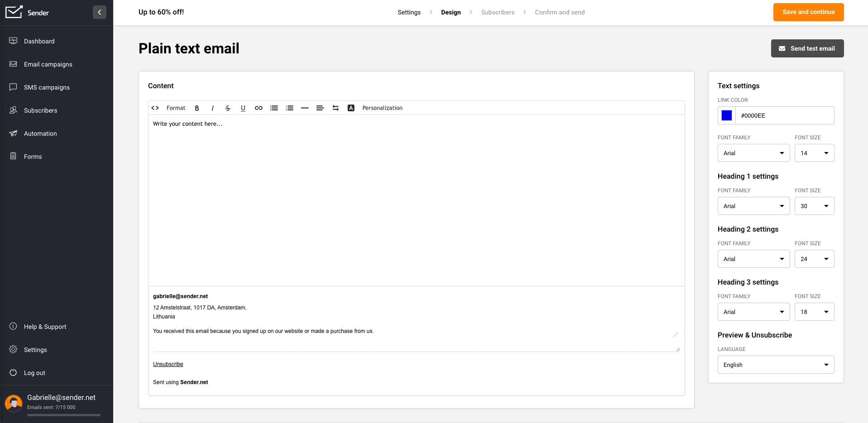
Task: Apply bold formatting in editor toolbar
Action: pos(197,108)
